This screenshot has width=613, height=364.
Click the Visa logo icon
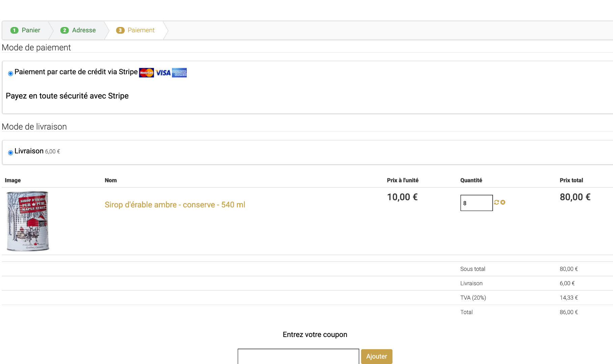pos(163,73)
